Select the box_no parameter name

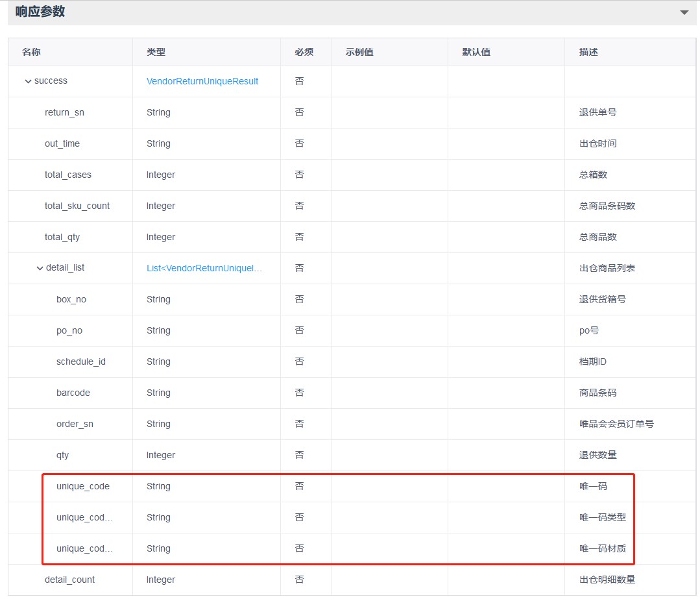(x=71, y=299)
